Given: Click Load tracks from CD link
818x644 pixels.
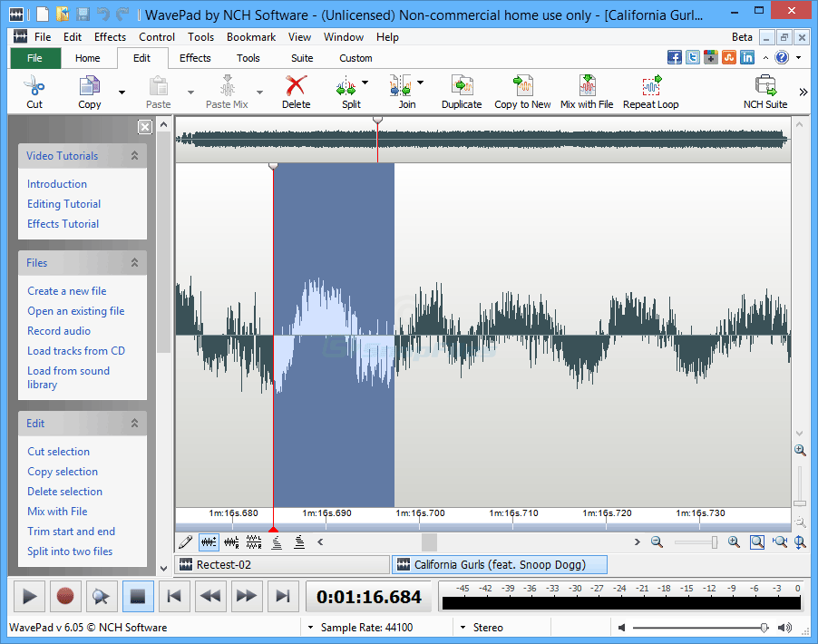Looking at the screenshot, I should 76,351.
